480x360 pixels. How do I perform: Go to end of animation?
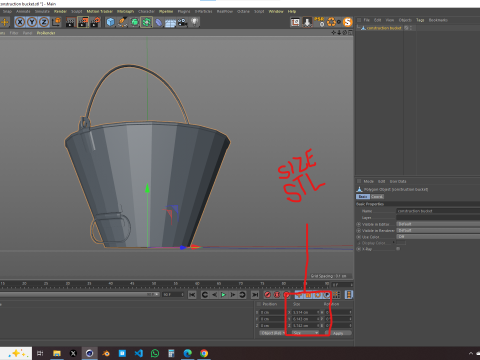(255, 295)
